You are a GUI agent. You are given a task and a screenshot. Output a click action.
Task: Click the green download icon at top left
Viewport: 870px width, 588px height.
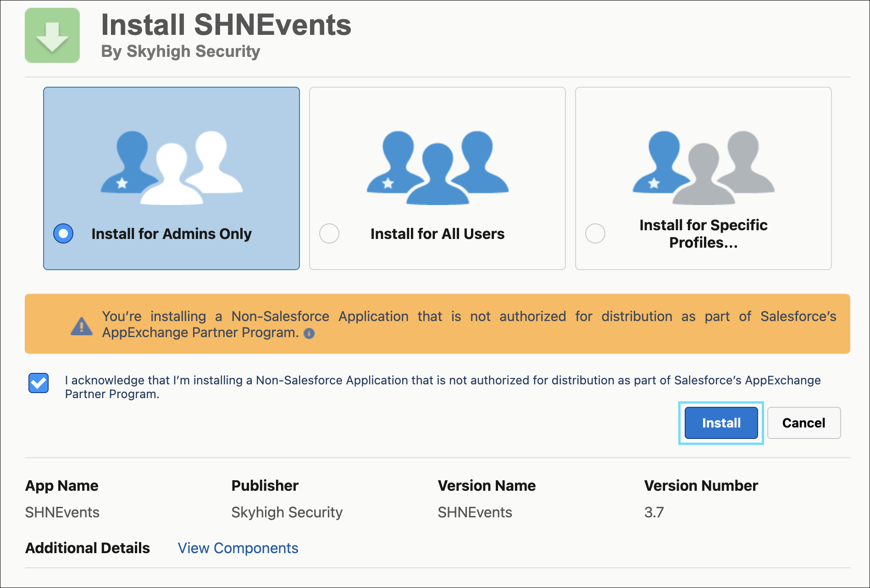[x=52, y=35]
